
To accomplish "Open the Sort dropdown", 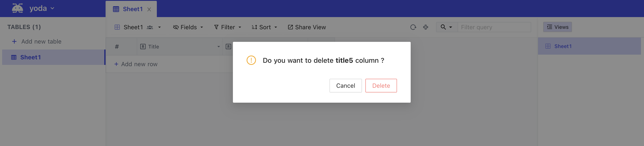I will (264, 27).
